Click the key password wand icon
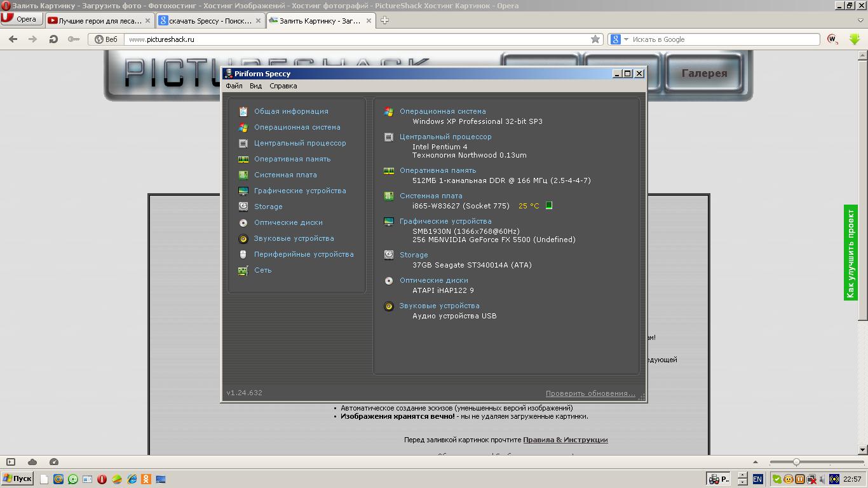The width and height of the screenshot is (868, 488). pyautogui.click(x=74, y=39)
